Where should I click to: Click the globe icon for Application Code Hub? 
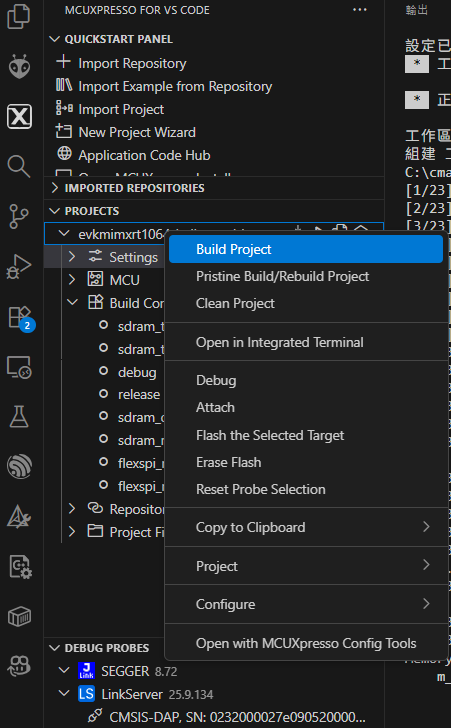64,153
